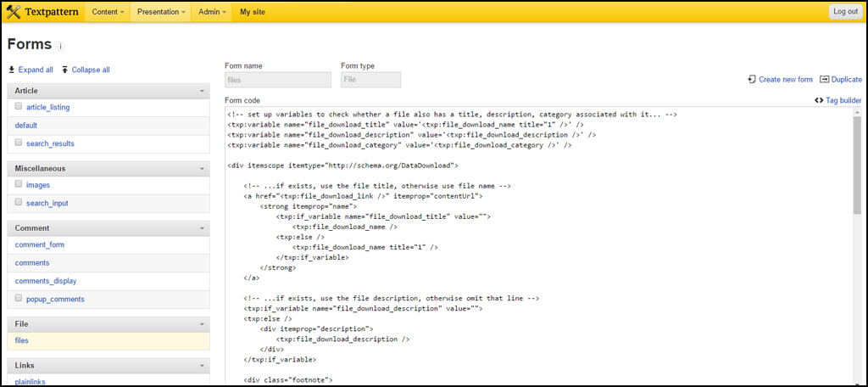This screenshot has width=868, height=387.
Task: Open the comments form
Action: (32, 263)
